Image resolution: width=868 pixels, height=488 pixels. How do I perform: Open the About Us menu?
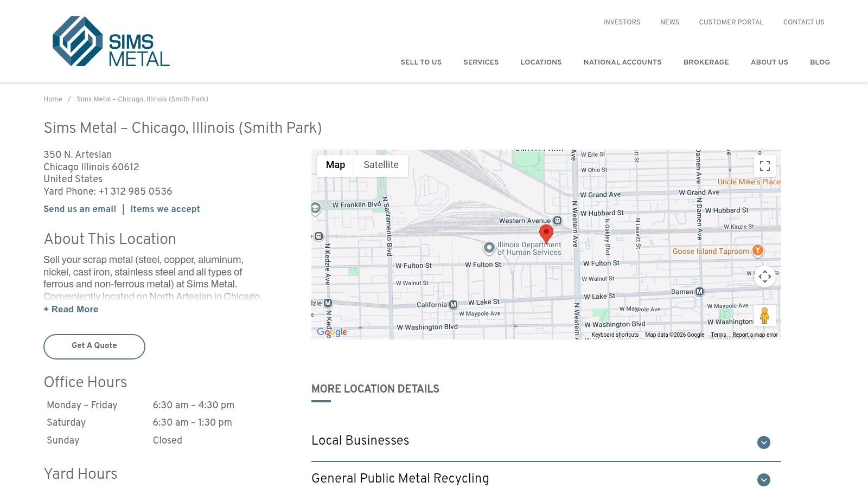[x=769, y=62]
